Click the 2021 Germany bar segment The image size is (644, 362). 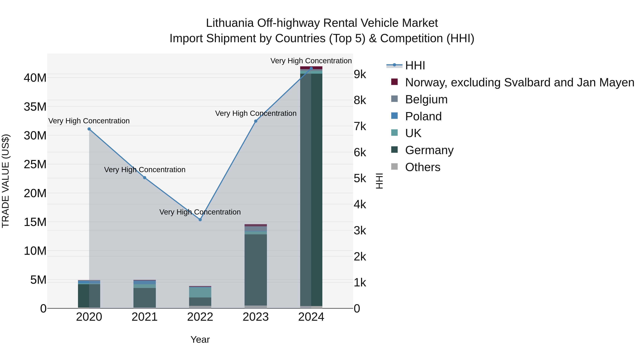point(145,297)
